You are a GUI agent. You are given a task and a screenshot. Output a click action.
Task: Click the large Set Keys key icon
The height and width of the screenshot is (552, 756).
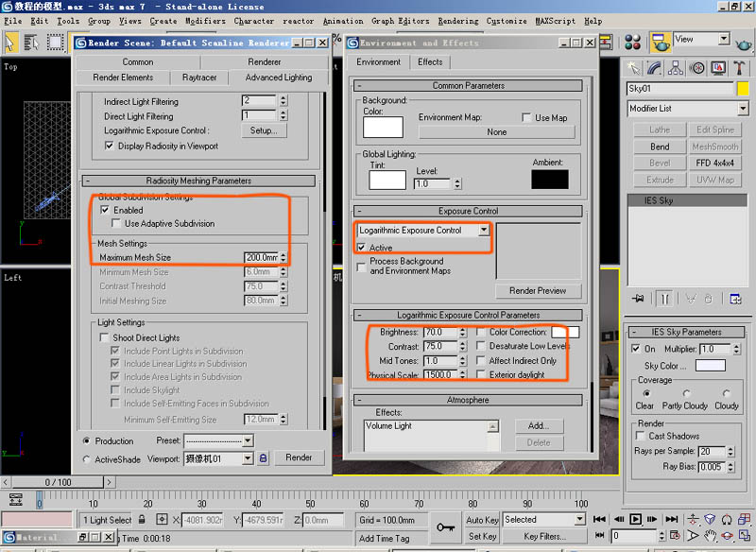point(445,527)
